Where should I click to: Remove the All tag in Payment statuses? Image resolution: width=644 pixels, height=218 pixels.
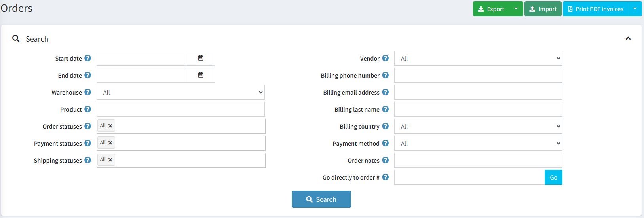coord(110,143)
